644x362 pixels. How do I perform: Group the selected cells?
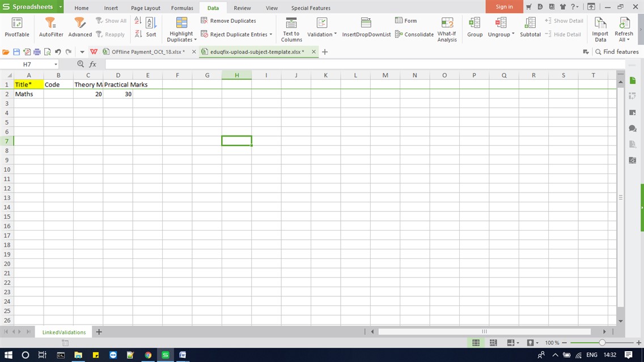tap(475, 28)
